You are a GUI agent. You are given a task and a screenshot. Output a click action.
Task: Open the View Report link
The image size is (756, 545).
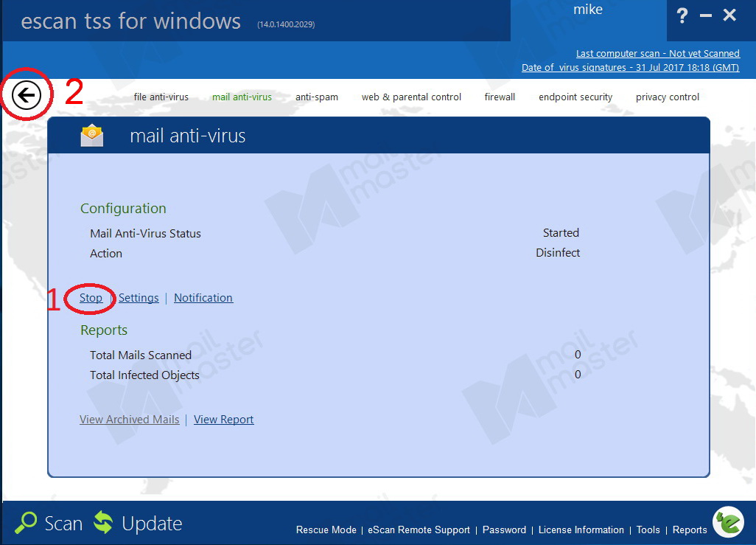(224, 420)
